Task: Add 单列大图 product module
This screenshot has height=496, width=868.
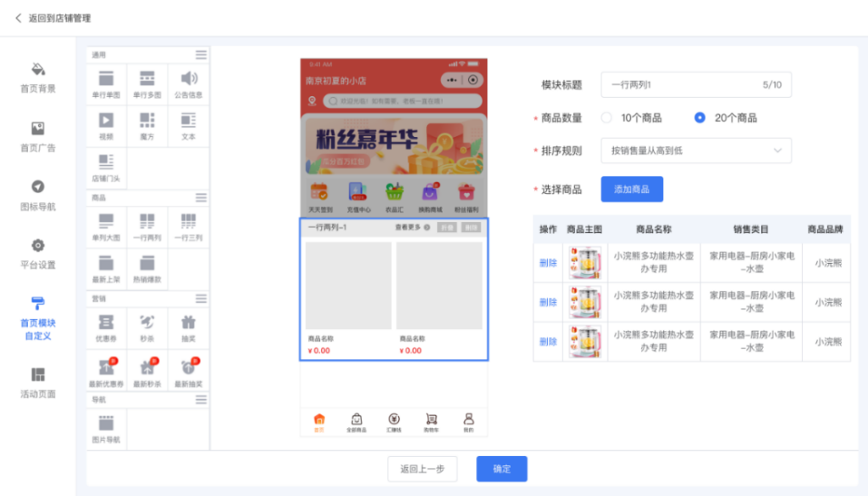Action: (x=106, y=228)
